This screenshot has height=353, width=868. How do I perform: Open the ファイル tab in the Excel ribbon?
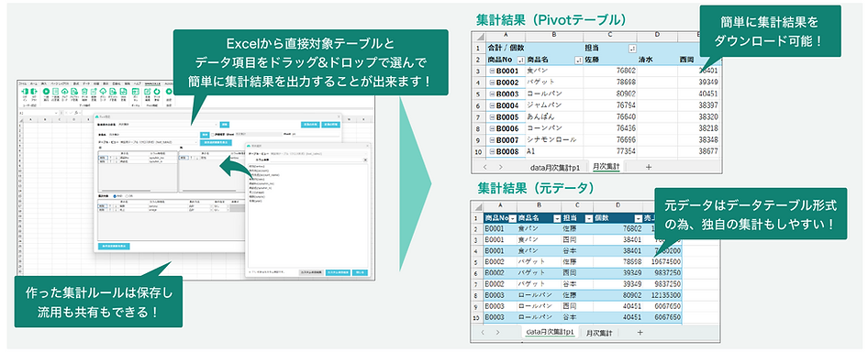coord(23,83)
